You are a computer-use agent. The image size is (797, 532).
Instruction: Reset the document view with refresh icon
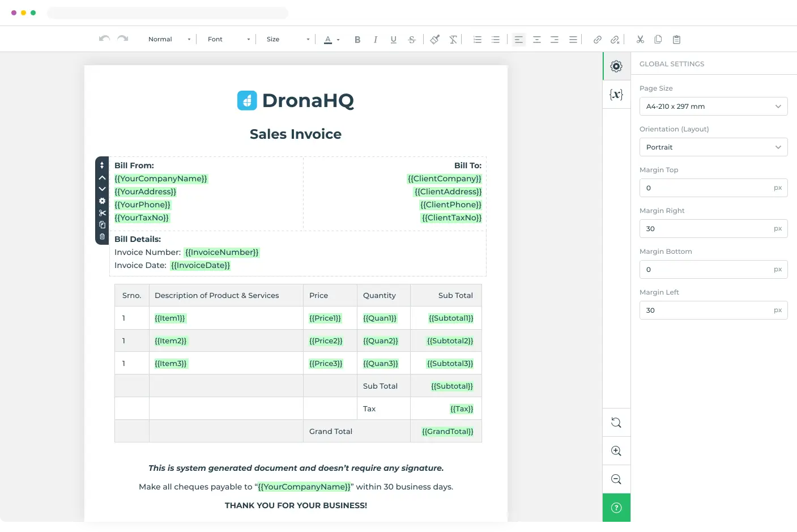(616, 422)
